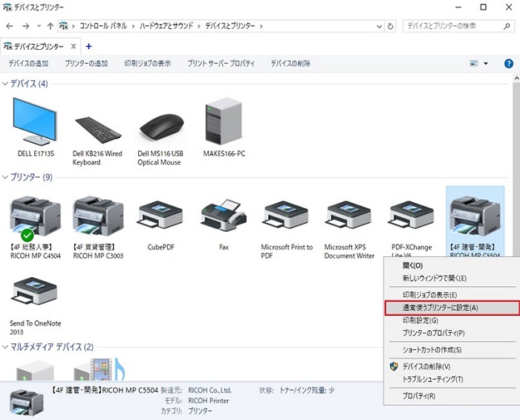Screen dimensions: 520x420
Task: Go up one level with up arrow
Action: 50,26
